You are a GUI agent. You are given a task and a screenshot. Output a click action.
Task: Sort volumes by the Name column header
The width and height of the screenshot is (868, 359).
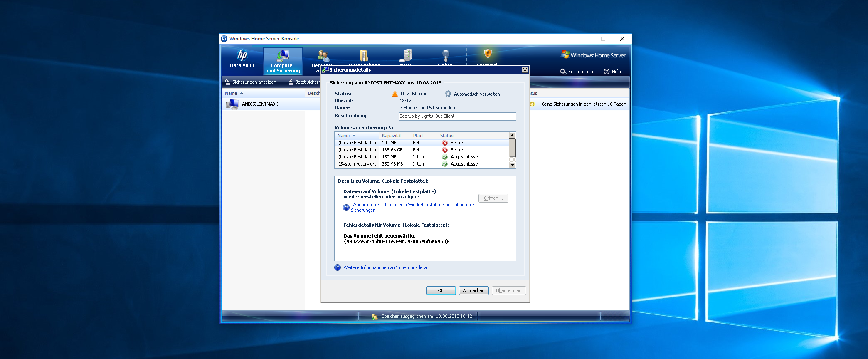tap(357, 136)
